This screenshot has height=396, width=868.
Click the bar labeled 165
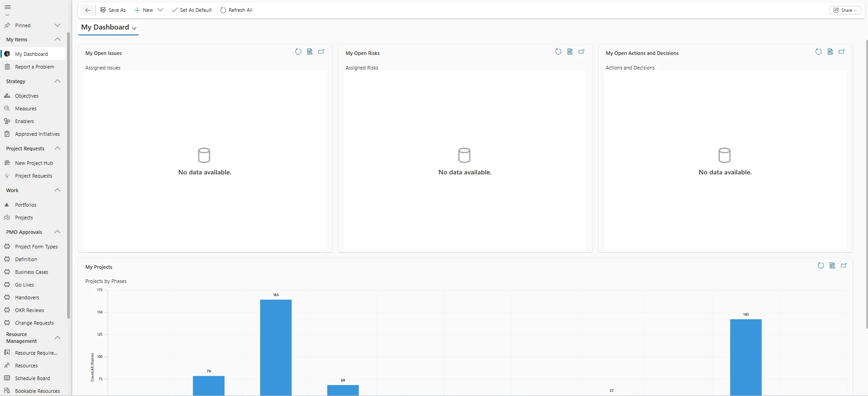click(x=276, y=347)
